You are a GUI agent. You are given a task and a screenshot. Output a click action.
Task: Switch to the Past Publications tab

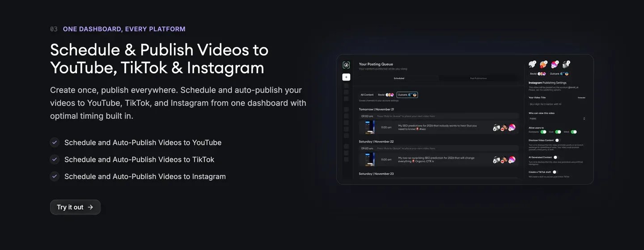[479, 78]
